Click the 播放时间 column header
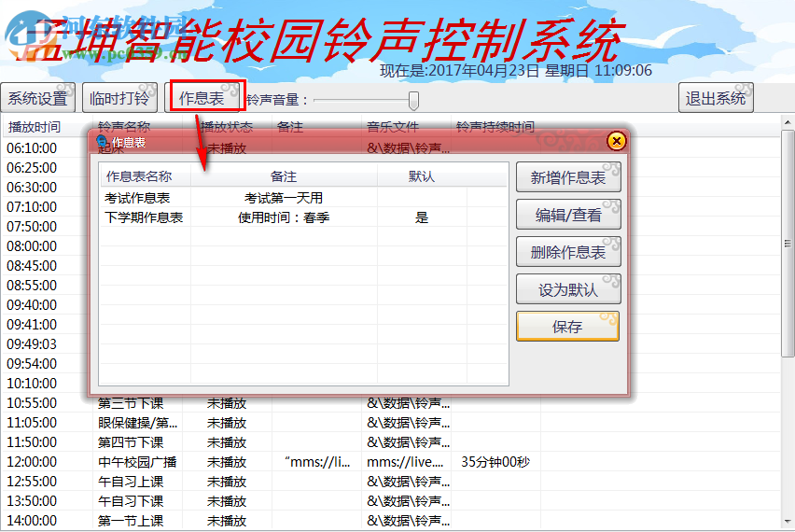Viewport: 795px width, 532px height. pyautogui.click(x=48, y=127)
